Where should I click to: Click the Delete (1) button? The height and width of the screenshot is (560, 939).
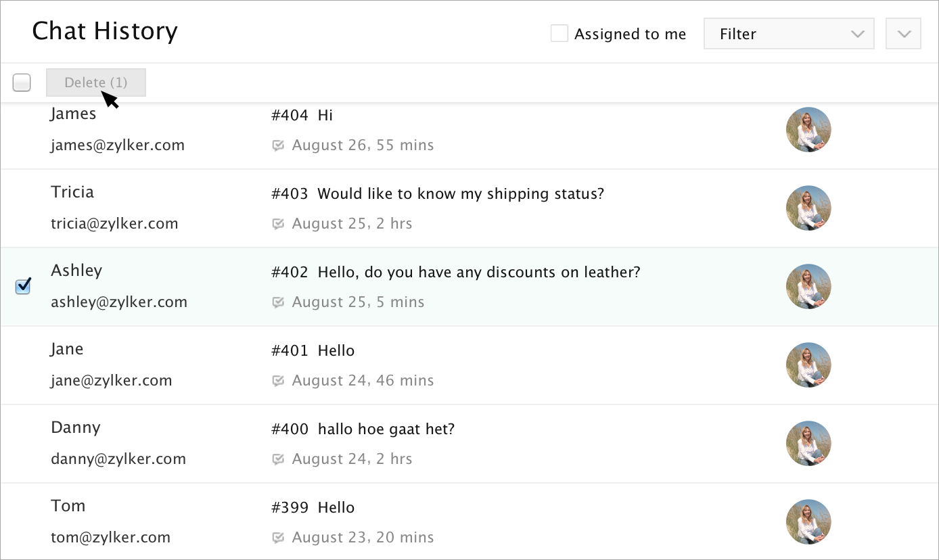(95, 83)
